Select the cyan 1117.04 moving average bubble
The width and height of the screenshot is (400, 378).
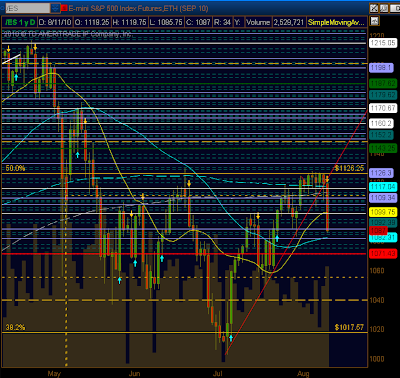[383, 187]
